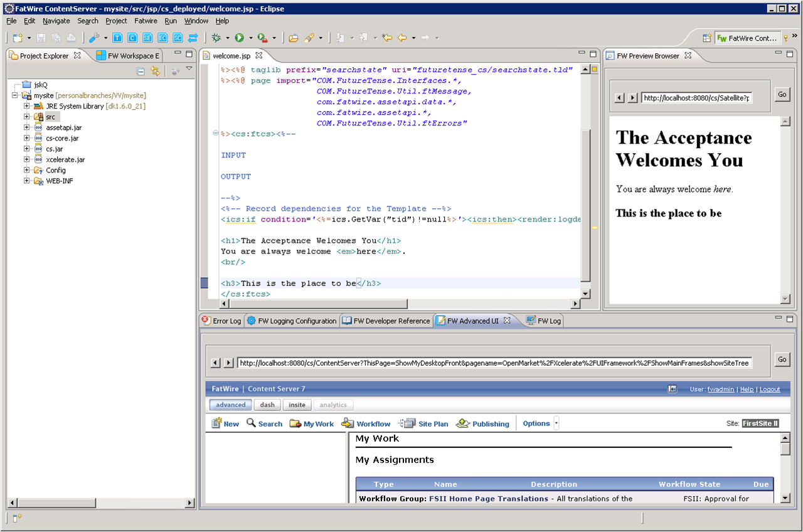Click back arrow in FW Preview Browser
The height and width of the screenshot is (532, 803).
tap(620, 98)
